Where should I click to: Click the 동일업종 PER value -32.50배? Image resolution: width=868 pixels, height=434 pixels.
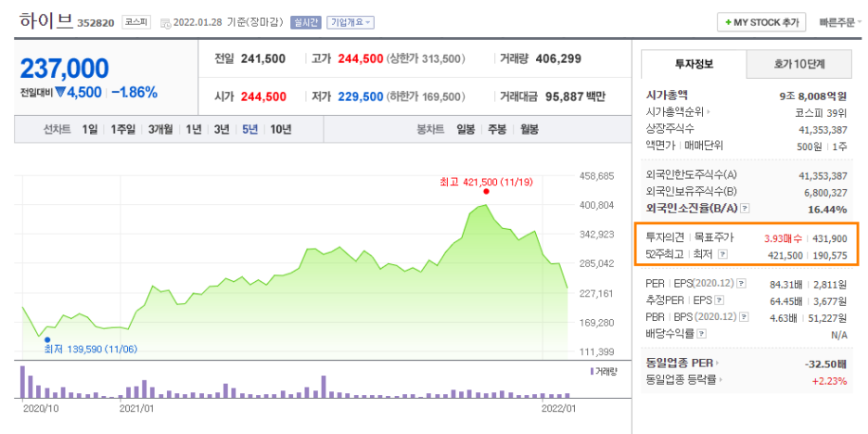pyautogui.click(x=825, y=364)
